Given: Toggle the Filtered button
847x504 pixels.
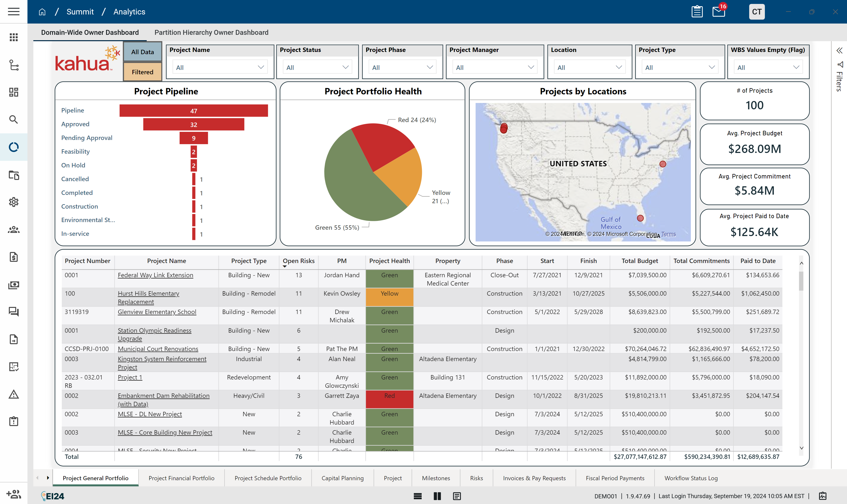Looking at the screenshot, I should pos(143,72).
